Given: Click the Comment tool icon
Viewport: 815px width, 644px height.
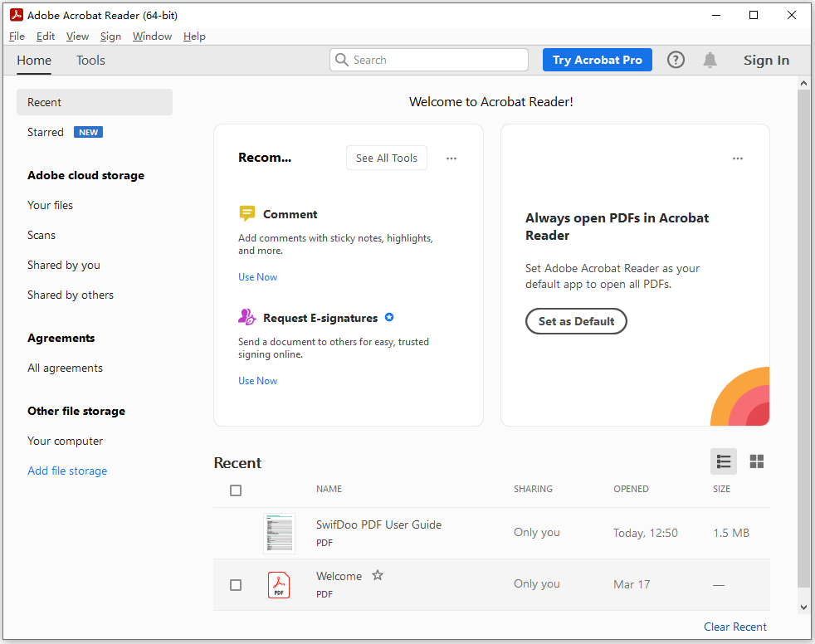Looking at the screenshot, I should point(246,213).
